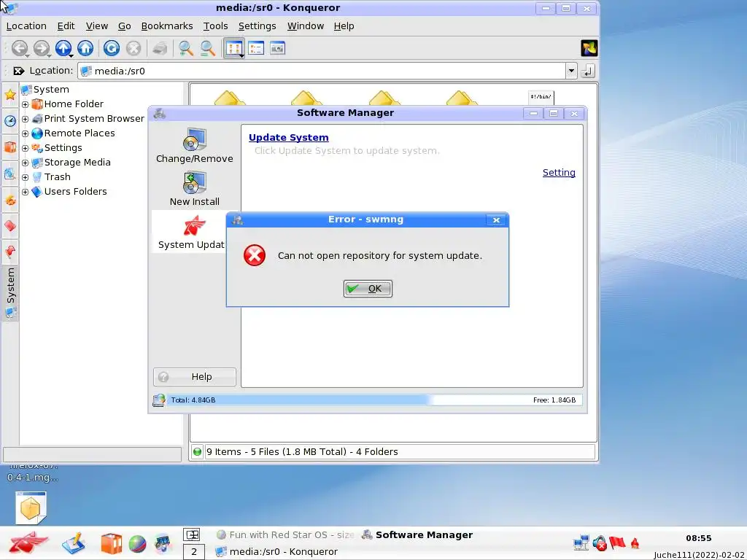
Task: Select the package file icon on the desktop
Action: click(x=31, y=507)
